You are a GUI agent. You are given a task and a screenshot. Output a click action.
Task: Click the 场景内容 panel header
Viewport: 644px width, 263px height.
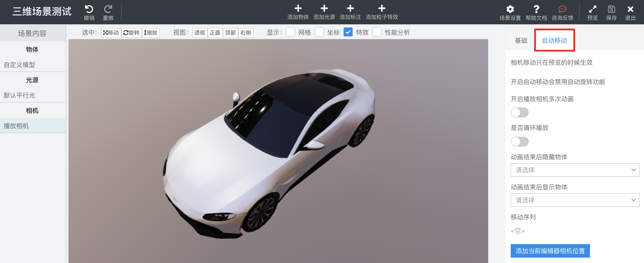[33, 33]
